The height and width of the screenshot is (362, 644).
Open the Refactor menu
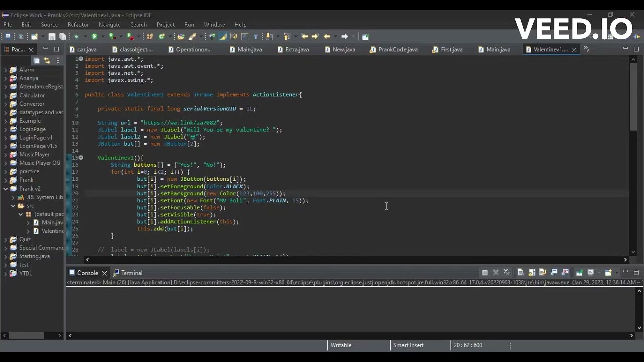[x=78, y=24]
